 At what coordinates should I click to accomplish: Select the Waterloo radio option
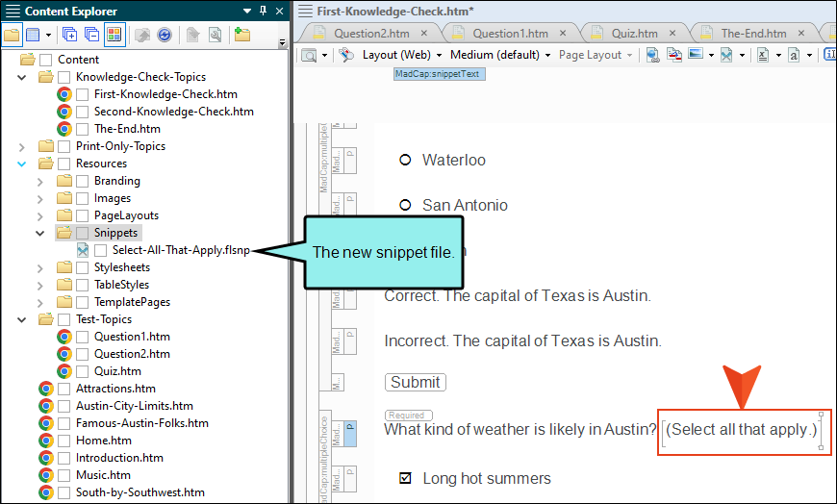(405, 160)
